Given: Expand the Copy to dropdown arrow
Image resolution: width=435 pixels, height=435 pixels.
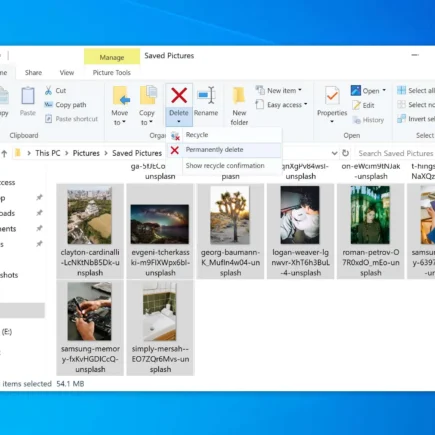Looking at the screenshot, I should coord(151,122).
